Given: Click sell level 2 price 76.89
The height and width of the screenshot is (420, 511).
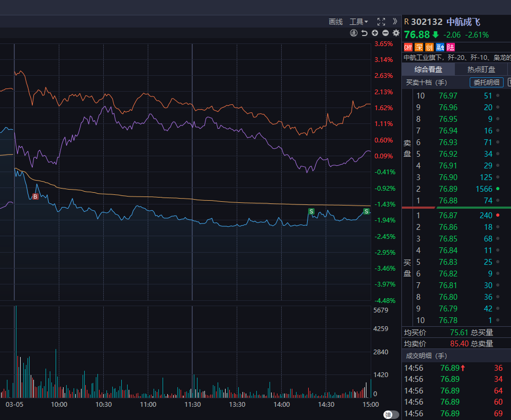Looking at the screenshot, I should point(448,189).
